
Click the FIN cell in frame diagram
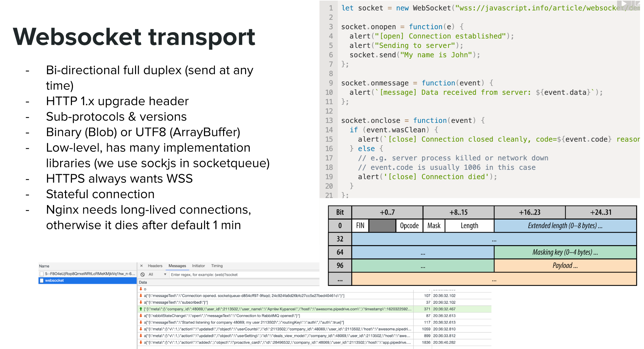360,226
